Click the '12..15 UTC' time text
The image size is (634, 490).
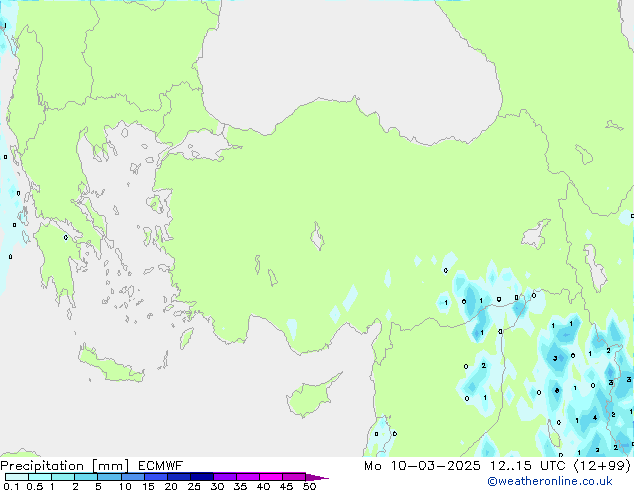point(527,466)
